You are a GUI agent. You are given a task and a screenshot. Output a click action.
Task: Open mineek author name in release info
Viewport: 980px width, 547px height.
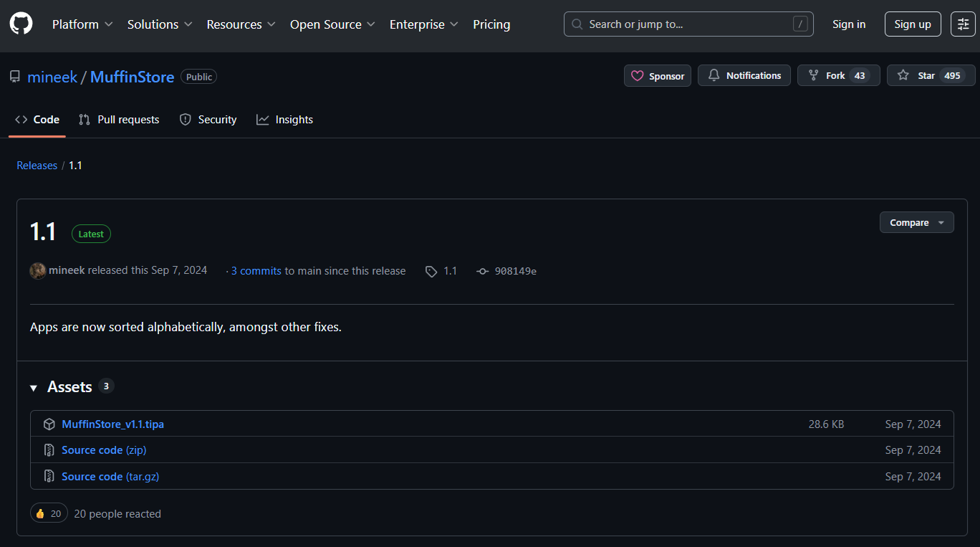[67, 270]
